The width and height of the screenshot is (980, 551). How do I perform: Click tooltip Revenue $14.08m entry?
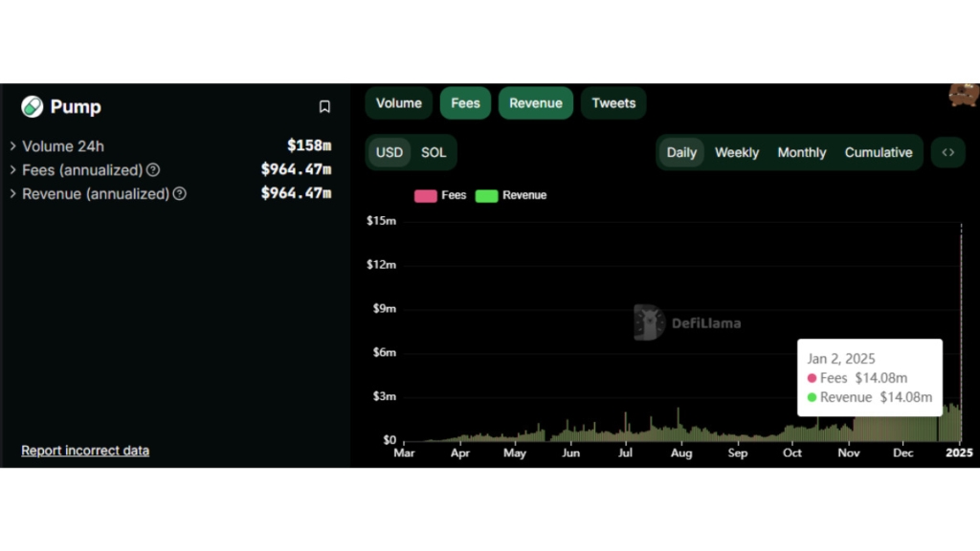point(869,397)
